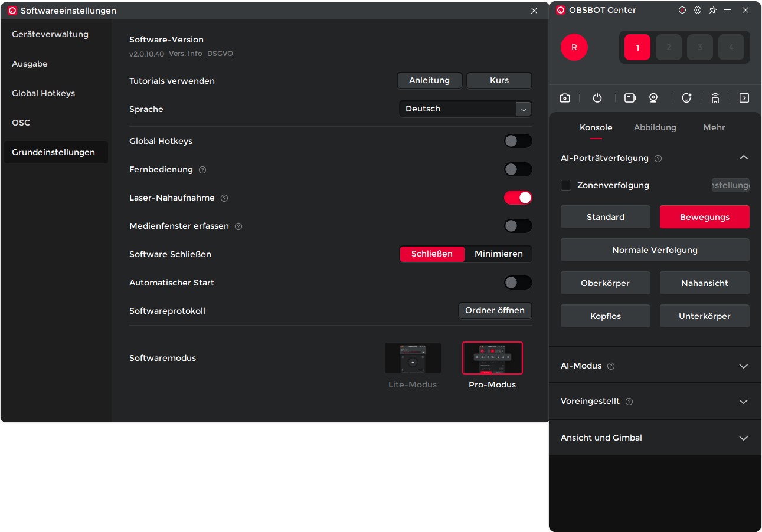Viewport: 762px width, 532px height.
Task: Expand the Ansicht und Gimbal section
Action: tap(743, 438)
